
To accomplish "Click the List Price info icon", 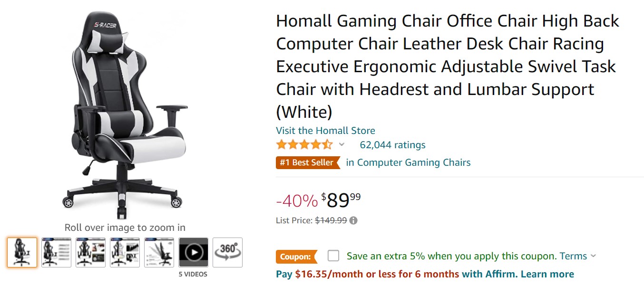I will coord(353,220).
